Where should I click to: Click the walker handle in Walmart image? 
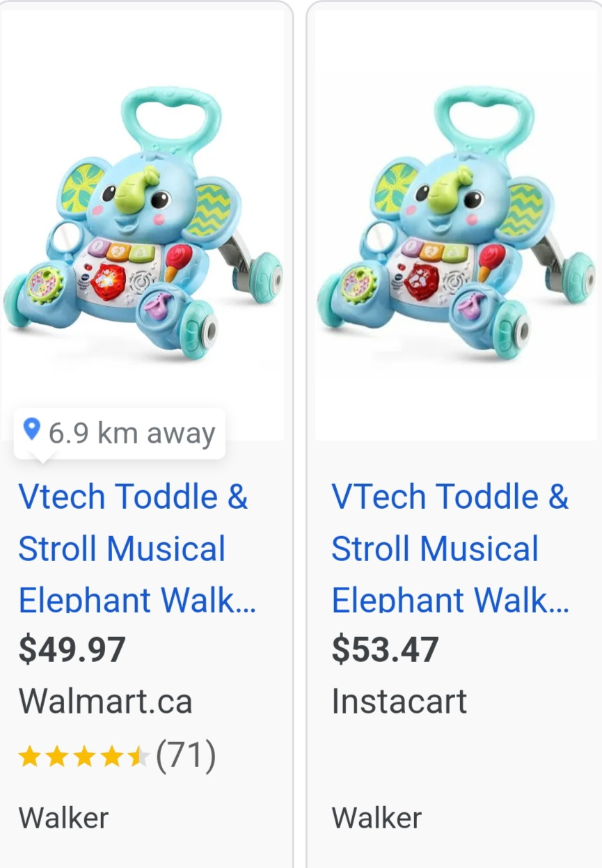(x=171, y=115)
